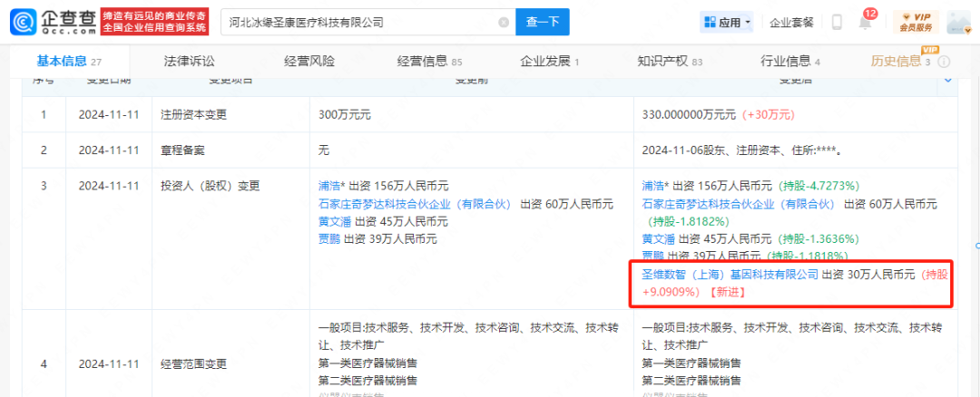Click (持股-4.7273%) text
This screenshot has width=980, height=397.
click(818, 186)
